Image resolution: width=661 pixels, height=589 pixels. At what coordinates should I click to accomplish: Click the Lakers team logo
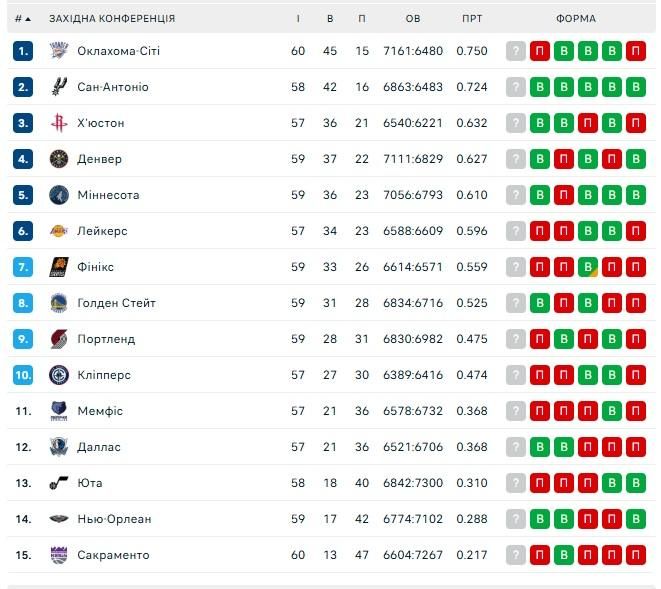(58, 231)
